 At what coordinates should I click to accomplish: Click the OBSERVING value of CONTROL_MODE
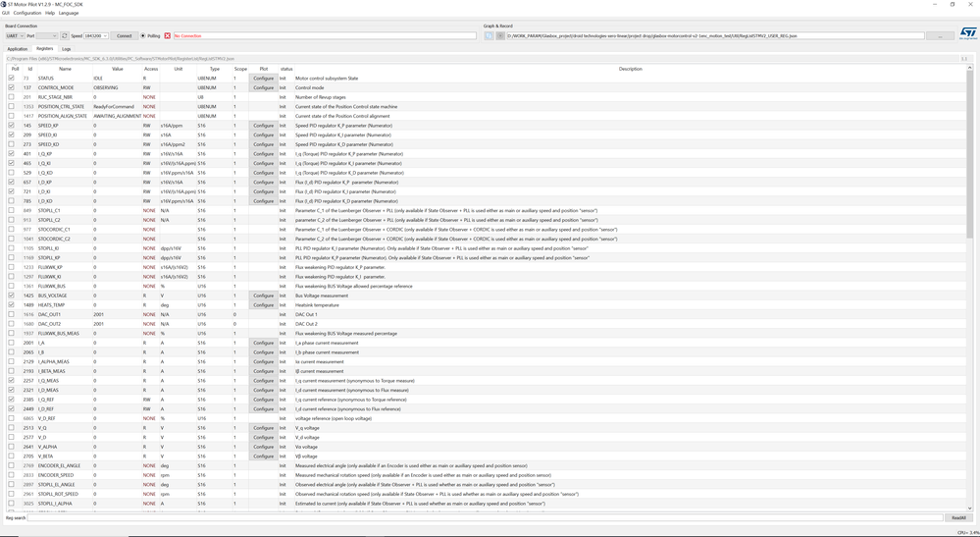click(x=106, y=87)
